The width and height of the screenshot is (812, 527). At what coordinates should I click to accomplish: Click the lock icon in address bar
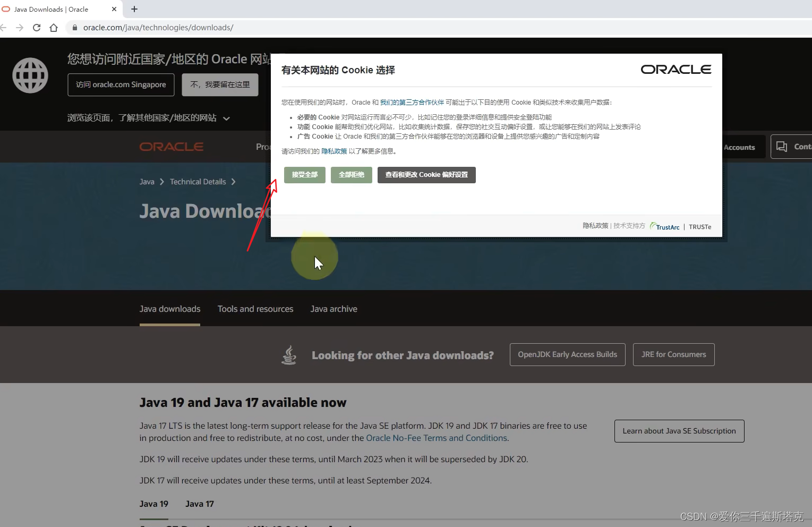coord(75,28)
